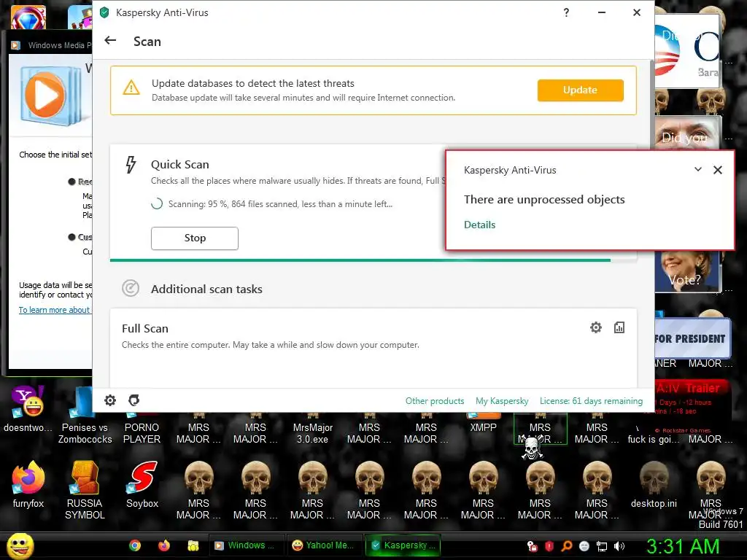Click the Additional scan tasks circular icon
This screenshot has width=747, height=560.
pyautogui.click(x=130, y=288)
